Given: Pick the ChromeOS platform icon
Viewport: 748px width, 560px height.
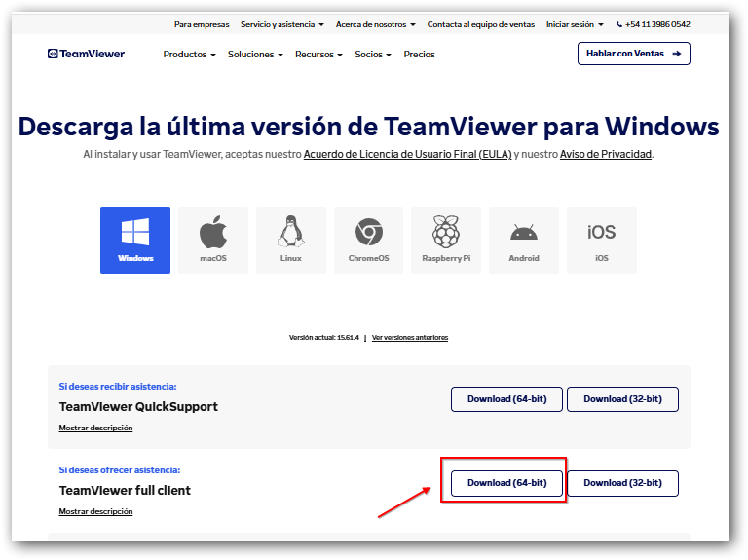Looking at the screenshot, I should [x=368, y=240].
